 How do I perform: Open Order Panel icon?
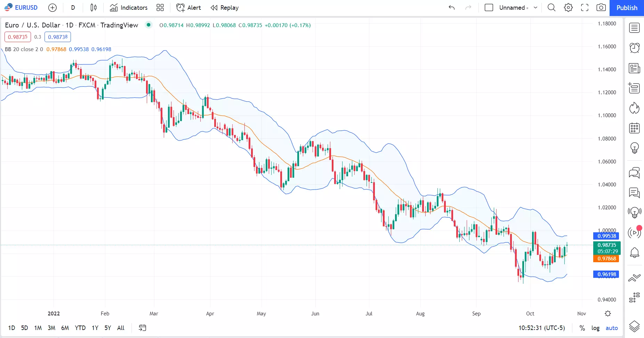(634, 277)
